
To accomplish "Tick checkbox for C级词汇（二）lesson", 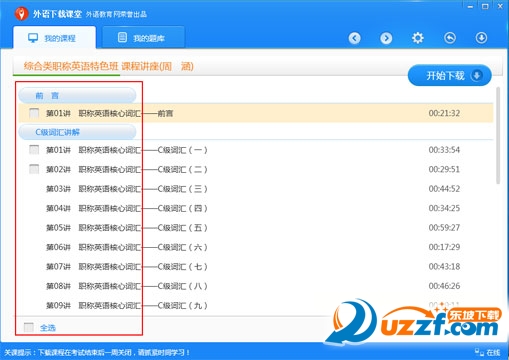I will click(34, 169).
